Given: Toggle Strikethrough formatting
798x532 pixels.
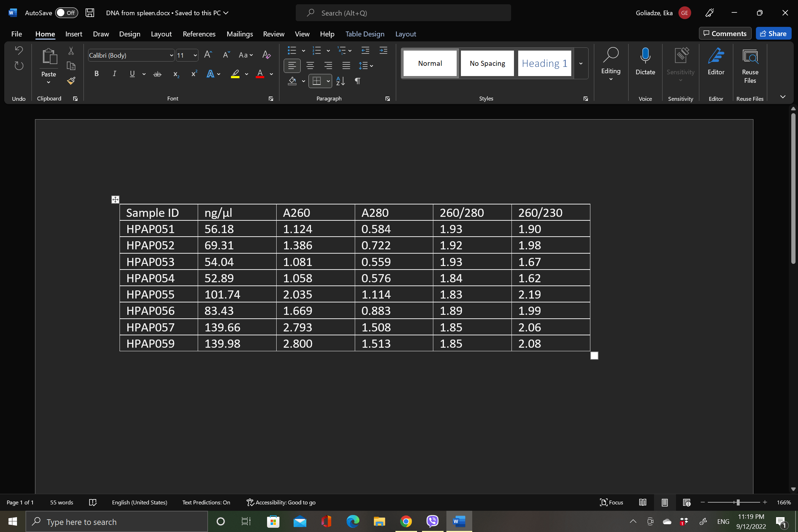Looking at the screenshot, I should pos(157,74).
